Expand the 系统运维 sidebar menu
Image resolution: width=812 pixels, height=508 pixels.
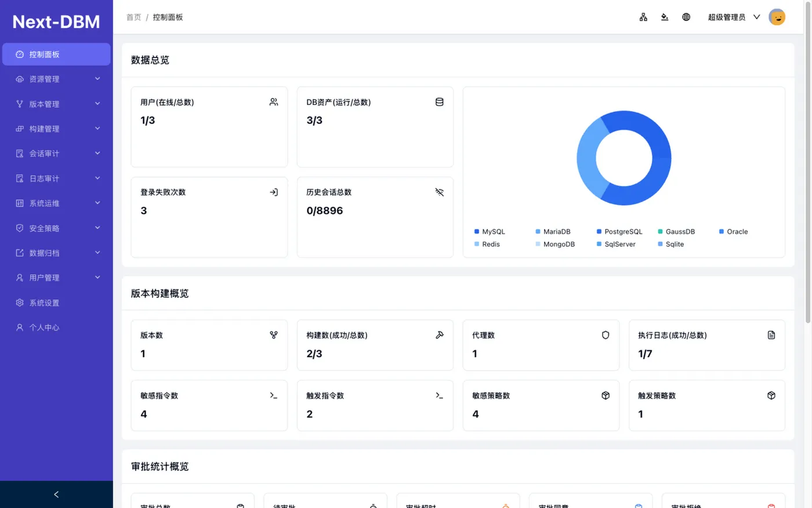56,203
